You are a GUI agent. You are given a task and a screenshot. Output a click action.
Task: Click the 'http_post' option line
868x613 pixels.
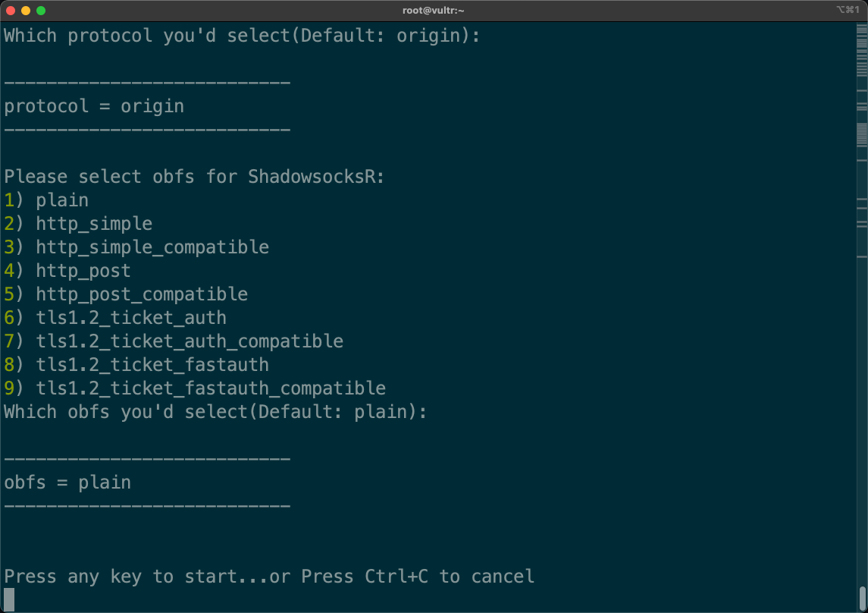(x=68, y=271)
